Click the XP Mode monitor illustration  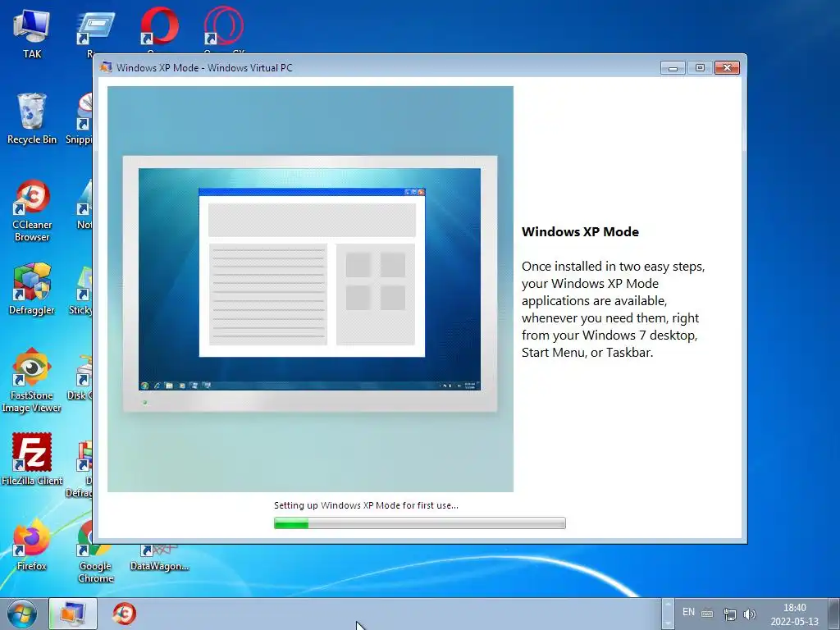(310, 289)
